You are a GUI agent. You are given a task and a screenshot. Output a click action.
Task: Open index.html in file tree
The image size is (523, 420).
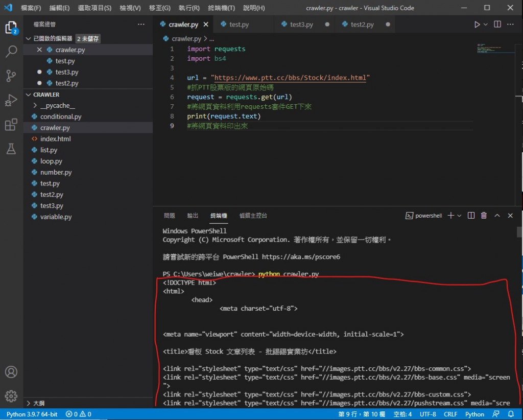88,139
